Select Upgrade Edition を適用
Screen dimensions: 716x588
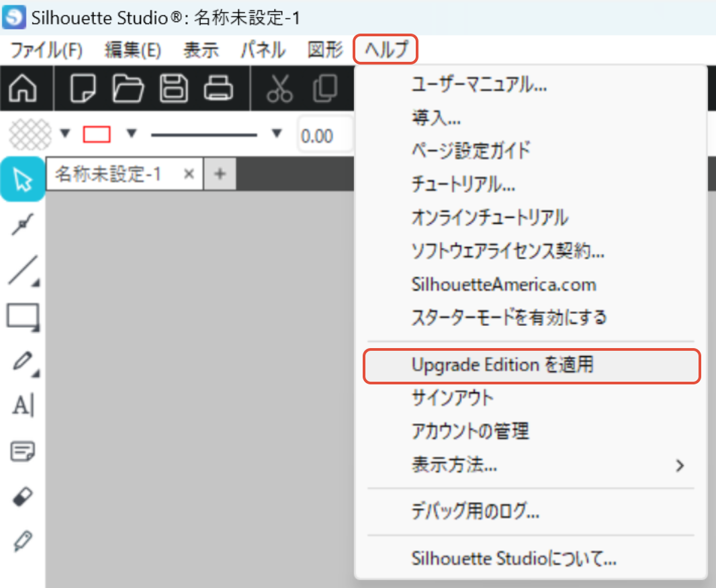(x=531, y=366)
